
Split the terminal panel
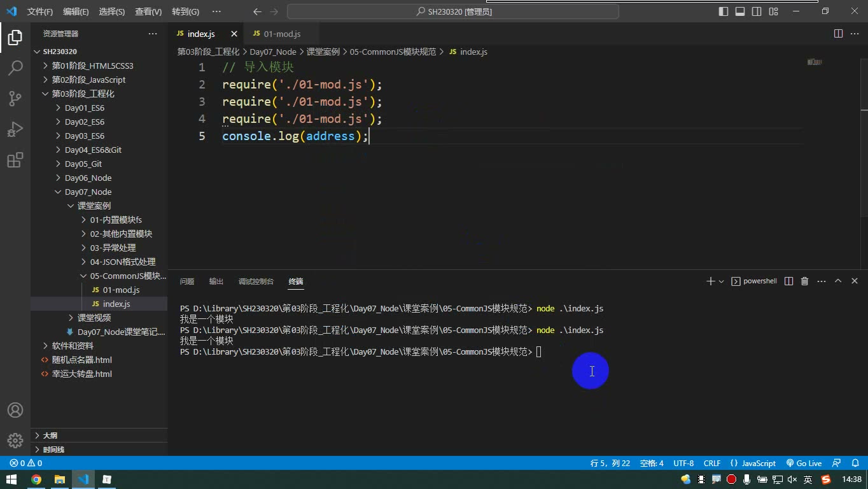pyautogui.click(x=788, y=281)
